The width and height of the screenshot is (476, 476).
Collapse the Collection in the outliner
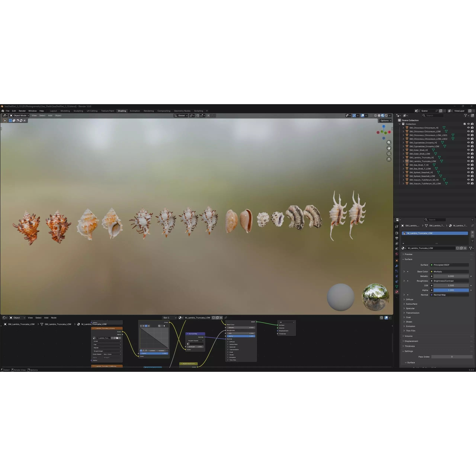pos(400,124)
